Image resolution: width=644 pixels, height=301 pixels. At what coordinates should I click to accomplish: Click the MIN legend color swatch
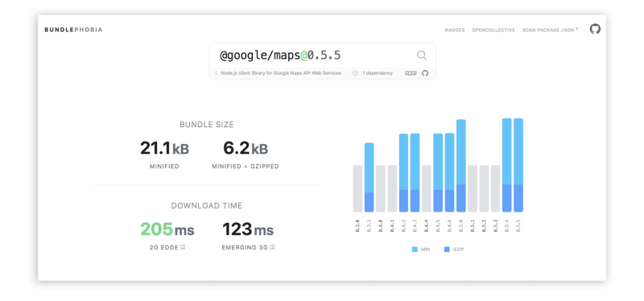(x=415, y=249)
